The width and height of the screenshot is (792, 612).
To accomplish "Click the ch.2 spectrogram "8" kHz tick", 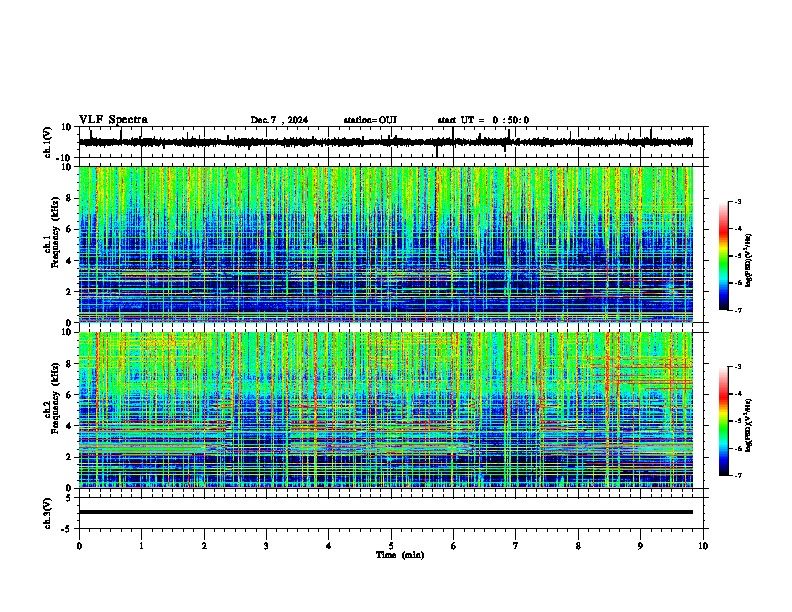I will (70, 363).
